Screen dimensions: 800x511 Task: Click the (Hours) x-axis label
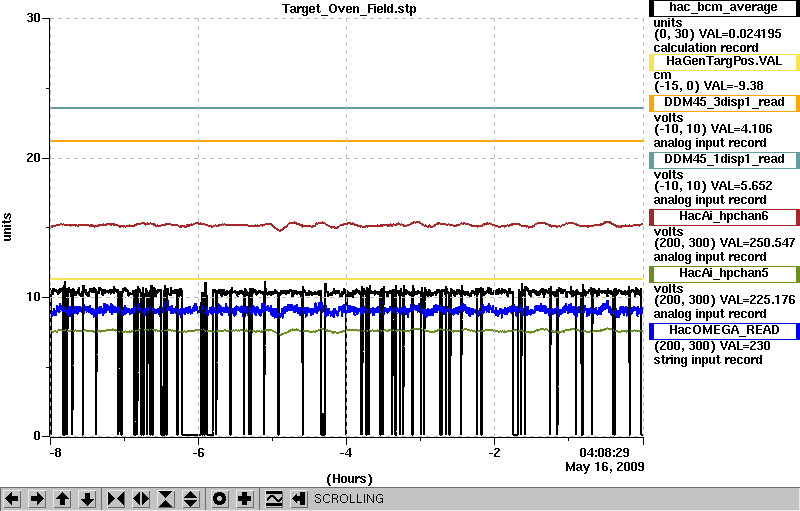point(349,479)
